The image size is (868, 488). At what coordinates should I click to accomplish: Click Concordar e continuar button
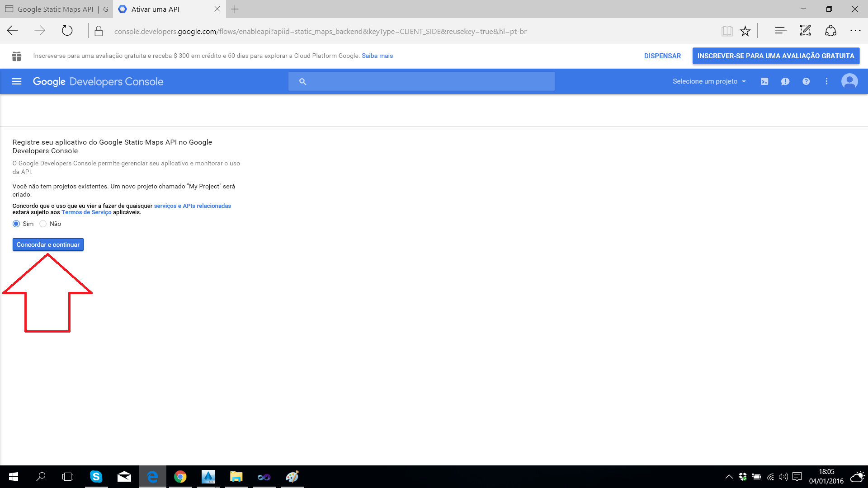point(48,244)
